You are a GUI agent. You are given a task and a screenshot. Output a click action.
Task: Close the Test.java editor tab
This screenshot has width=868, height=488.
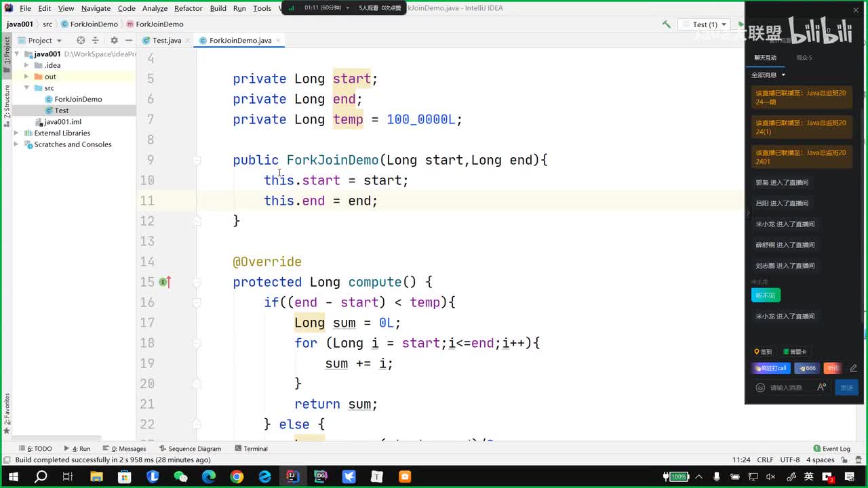[x=187, y=41]
